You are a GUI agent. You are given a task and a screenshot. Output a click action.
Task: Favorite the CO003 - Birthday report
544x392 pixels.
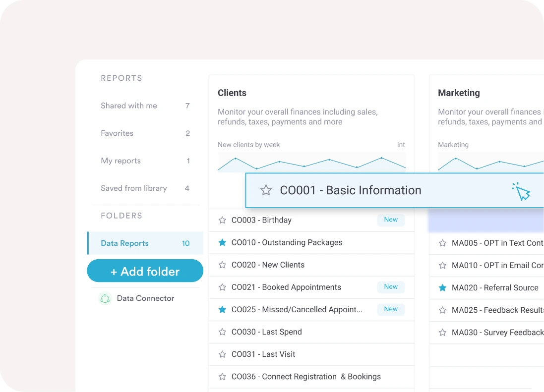[222, 220]
